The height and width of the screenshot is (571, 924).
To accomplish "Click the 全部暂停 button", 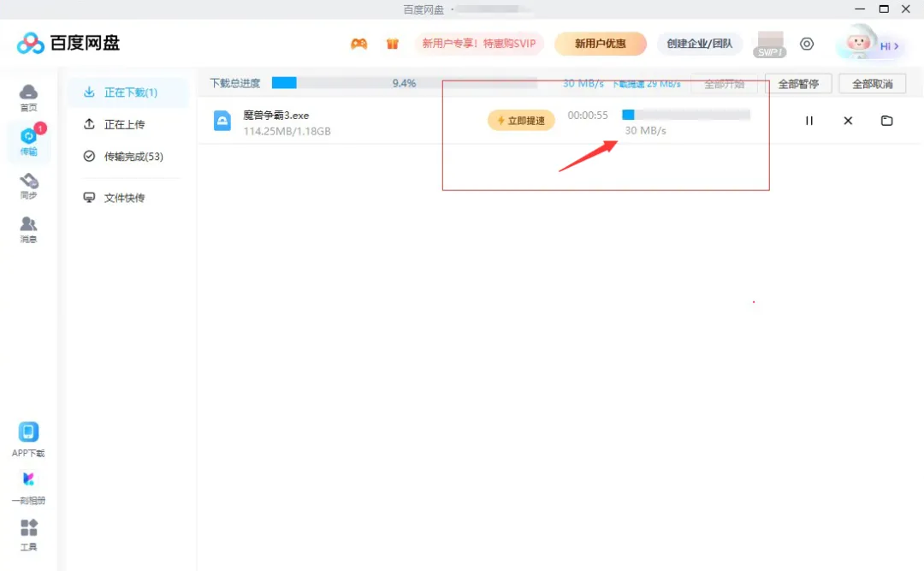I will [798, 84].
